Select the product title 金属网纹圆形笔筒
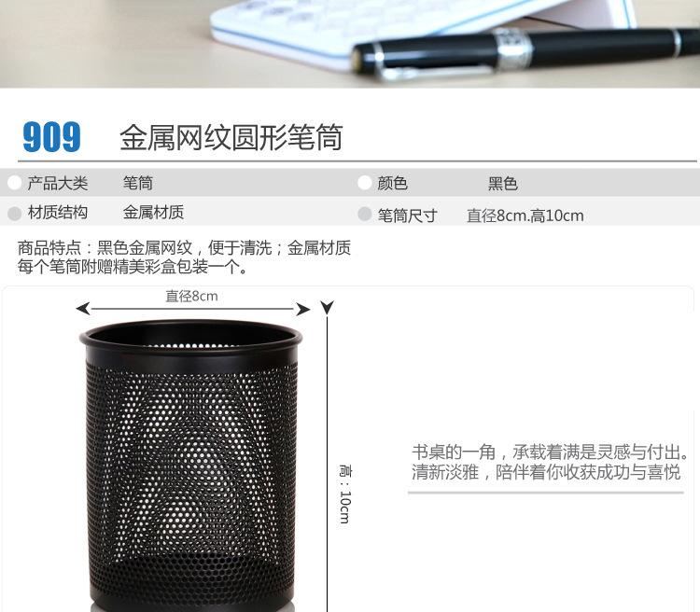This screenshot has width=700, height=612. (x=231, y=137)
